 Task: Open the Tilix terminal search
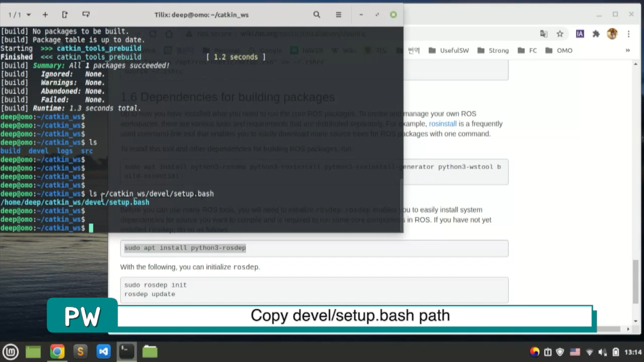tap(316, 15)
